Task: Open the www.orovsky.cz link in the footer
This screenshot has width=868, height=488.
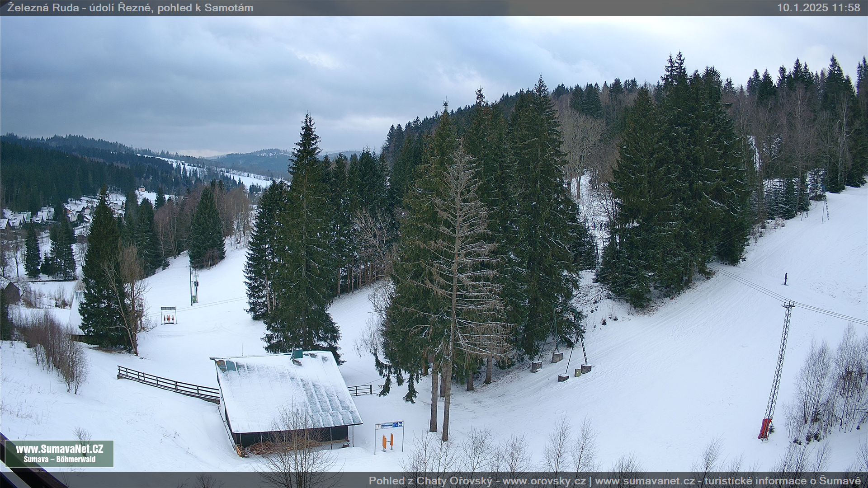Action: coord(543,481)
